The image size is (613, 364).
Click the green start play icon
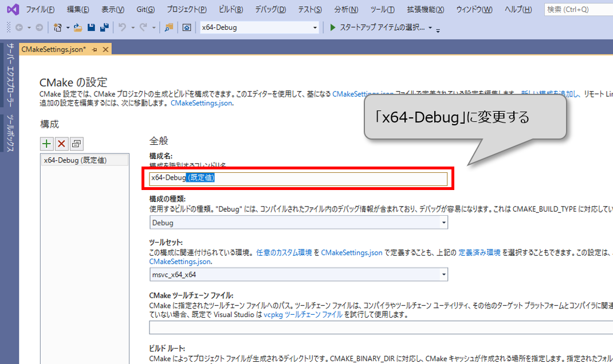pyautogui.click(x=333, y=27)
